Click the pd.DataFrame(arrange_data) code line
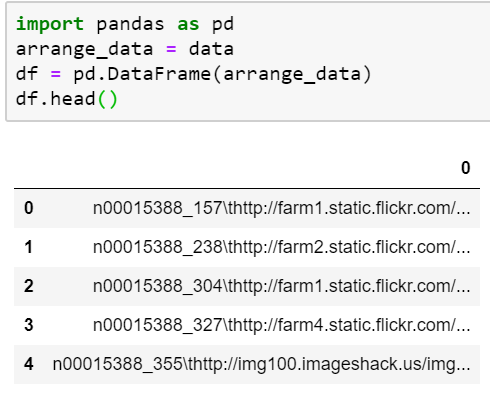This screenshot has width=490, height=393. click(x=193, y=74)
